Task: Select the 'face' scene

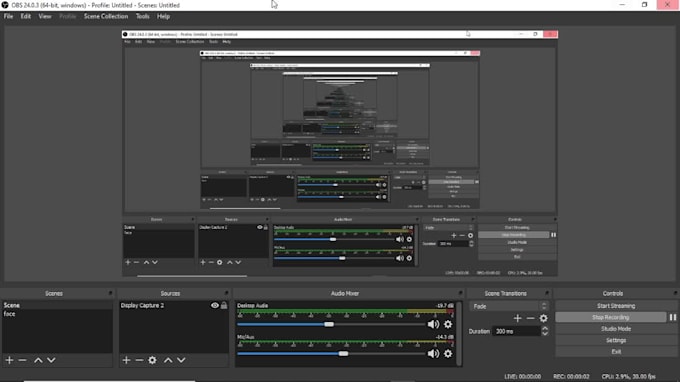Action: tap(57, 314)
